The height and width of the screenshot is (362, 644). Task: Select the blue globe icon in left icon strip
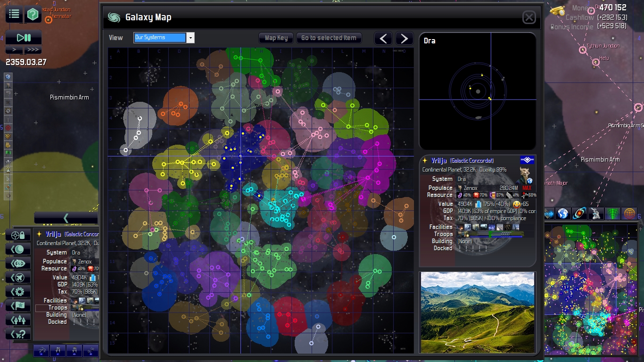coord(8,77)
